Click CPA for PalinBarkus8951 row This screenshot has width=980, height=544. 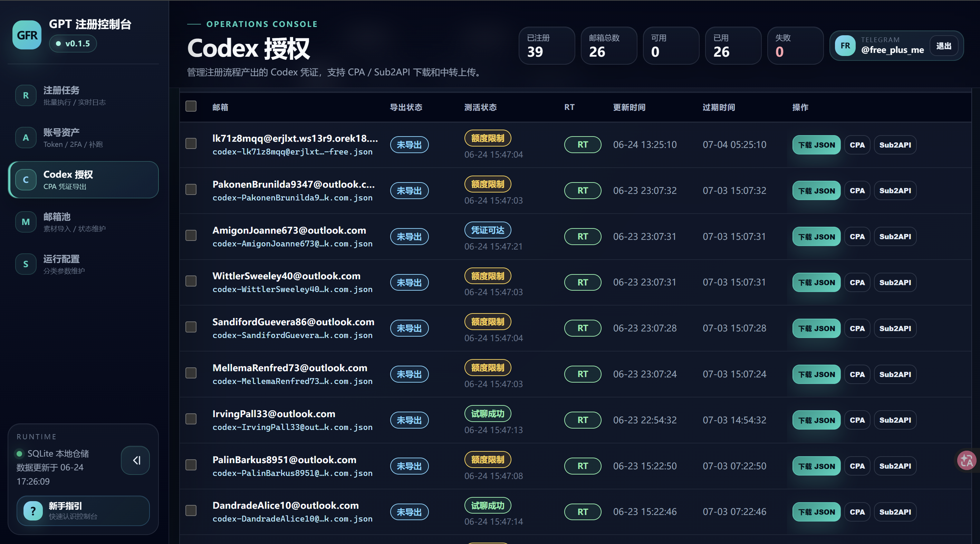pyautogui.click(x=857, y=466)
